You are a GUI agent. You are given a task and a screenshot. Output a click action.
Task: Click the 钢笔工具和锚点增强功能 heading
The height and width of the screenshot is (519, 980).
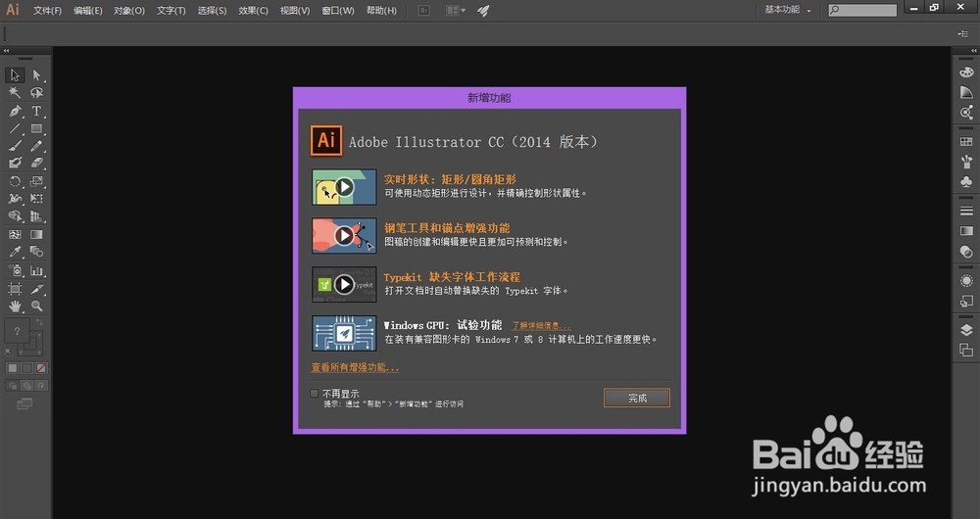coord(447,228)
